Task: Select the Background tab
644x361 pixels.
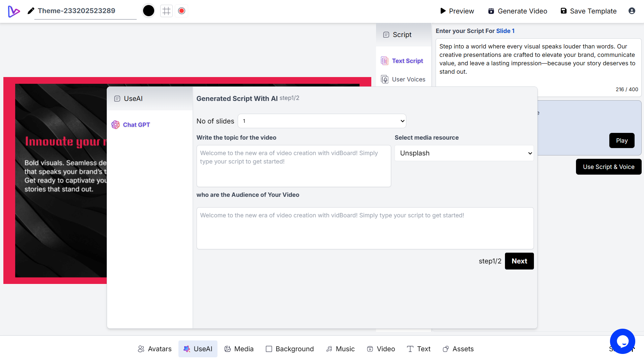Action: tap(289, 349)
